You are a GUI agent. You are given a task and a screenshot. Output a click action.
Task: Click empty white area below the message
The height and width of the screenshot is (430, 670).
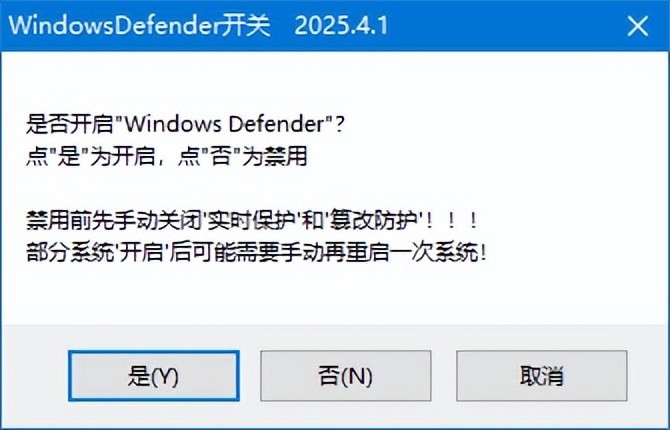(335, 295)
